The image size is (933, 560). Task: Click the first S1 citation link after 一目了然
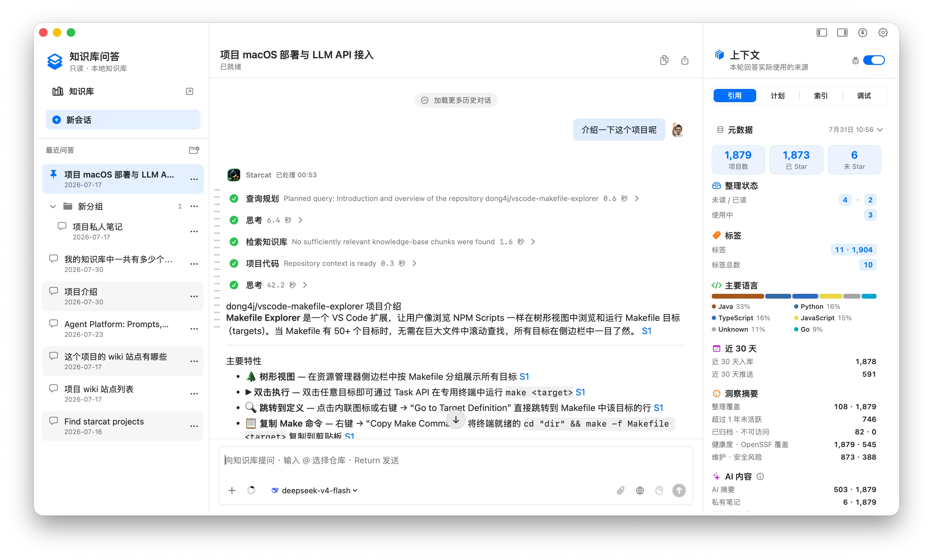click(x=647, y=331)
